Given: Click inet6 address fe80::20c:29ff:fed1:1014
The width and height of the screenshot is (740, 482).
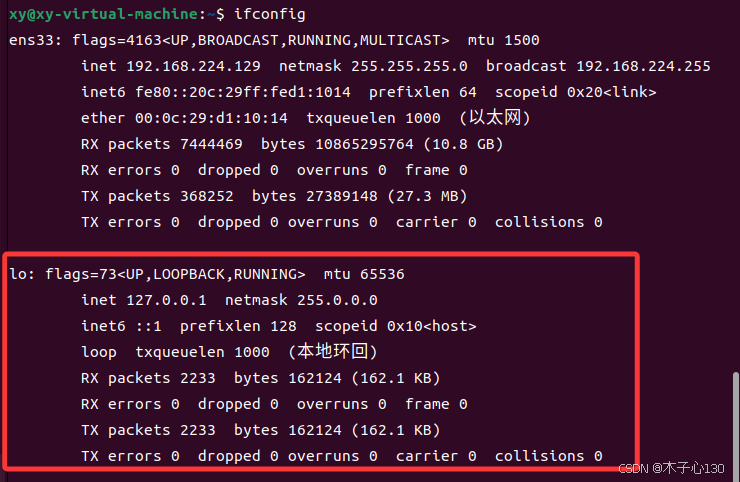Looking at the screenshot, I should 243,92.
